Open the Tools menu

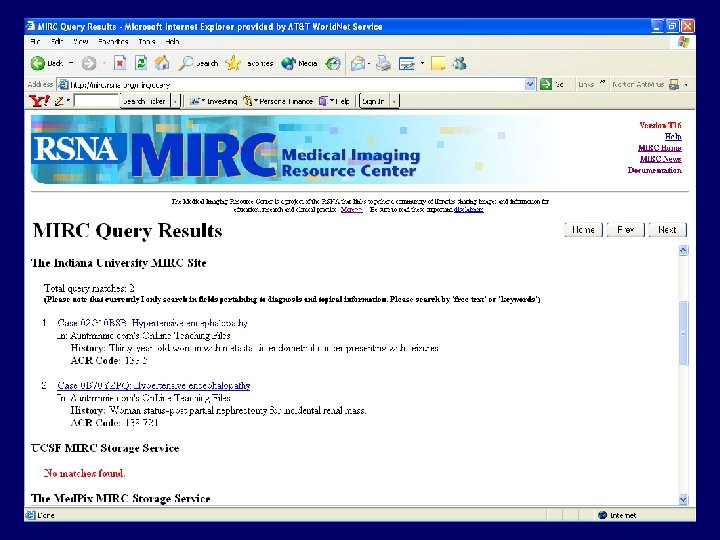click(147, 42)
